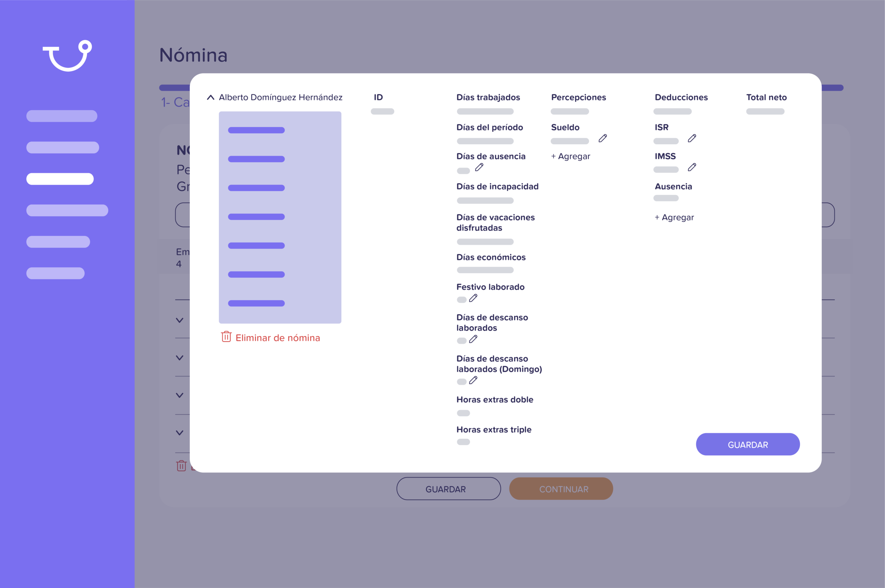Click the app logo in sidebar
The image size is (885, 588).
pos(67,56)
